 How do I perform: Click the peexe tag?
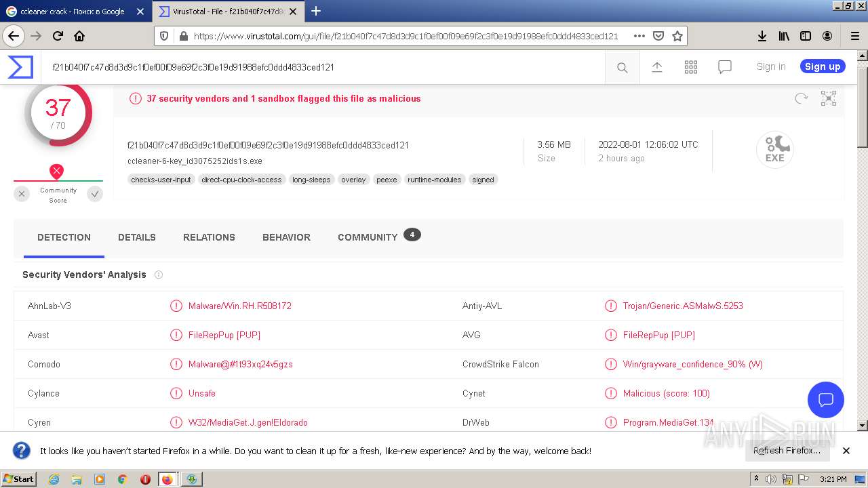[387, 180]
